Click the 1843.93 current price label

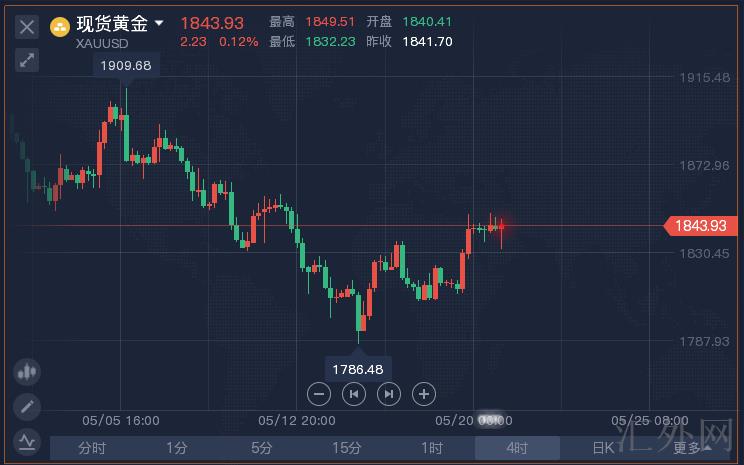703,226
